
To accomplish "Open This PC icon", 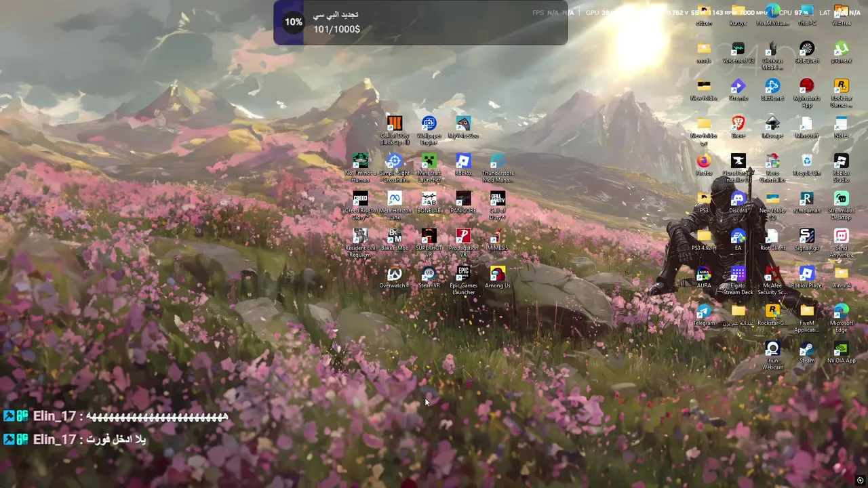I will coord(806,12).
